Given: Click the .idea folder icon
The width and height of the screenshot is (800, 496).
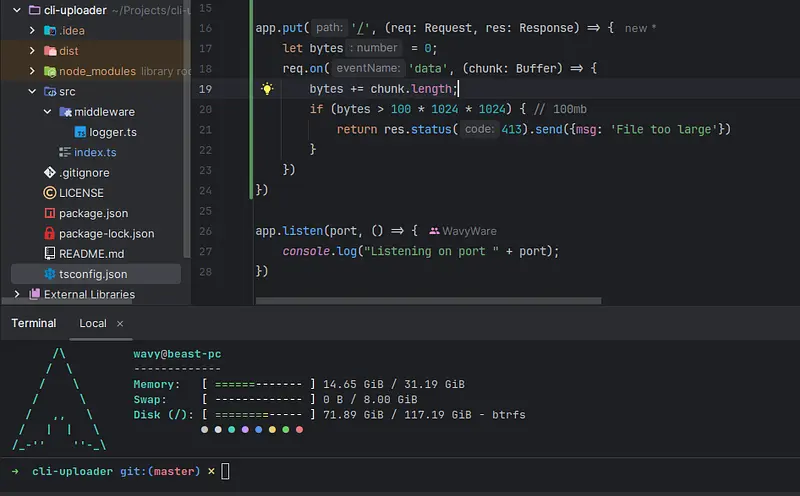Looking at the screenshot, I should pos(49,30).
